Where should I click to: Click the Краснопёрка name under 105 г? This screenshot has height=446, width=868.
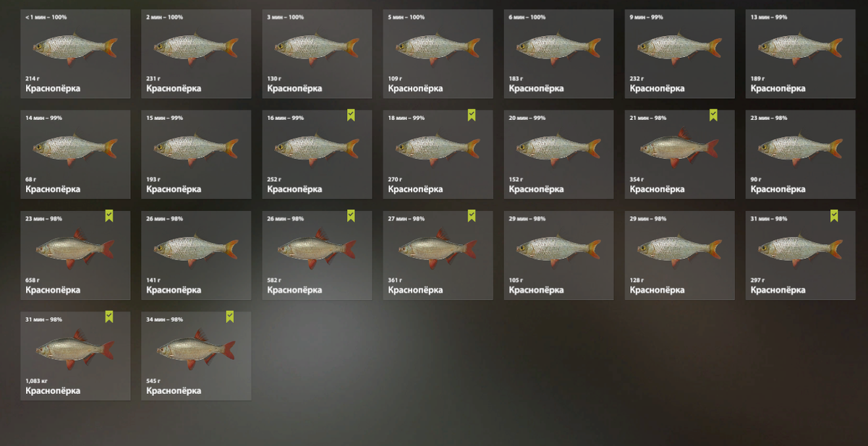536,290
